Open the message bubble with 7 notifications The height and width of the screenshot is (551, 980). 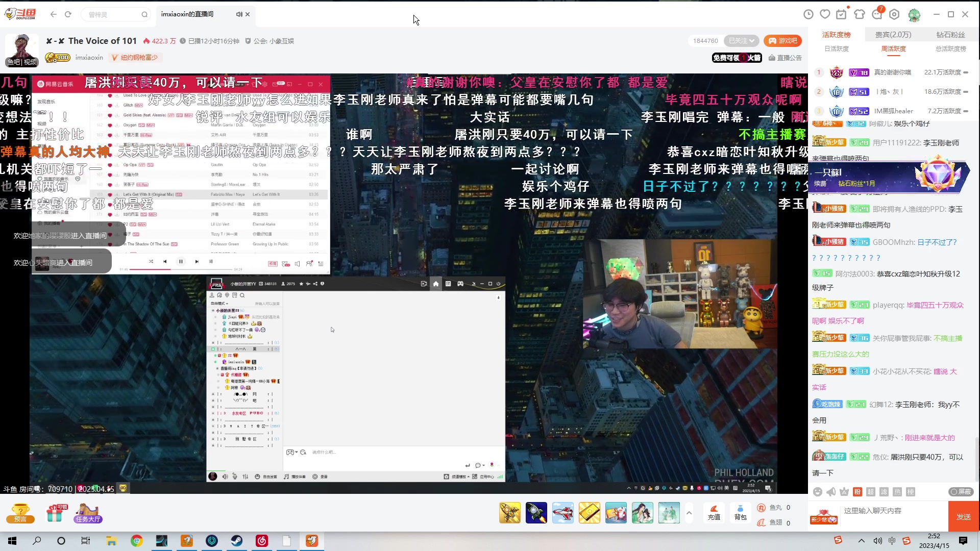pyautogui.click(x=877, y=14)
